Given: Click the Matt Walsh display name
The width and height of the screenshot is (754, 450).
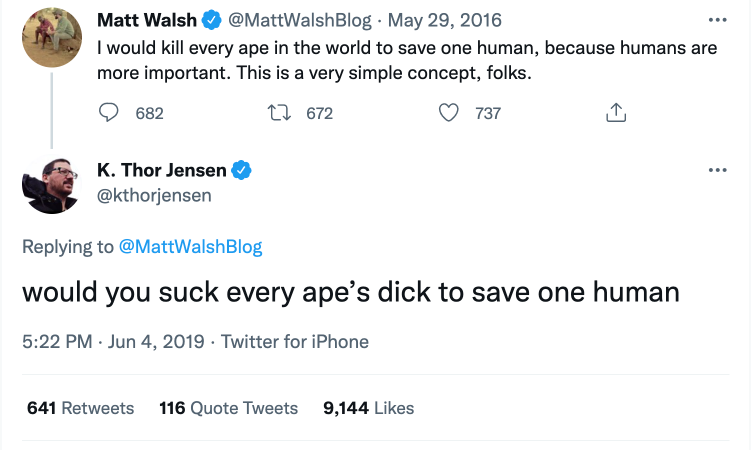Looking at the screenshot, I should coord(147,20).
